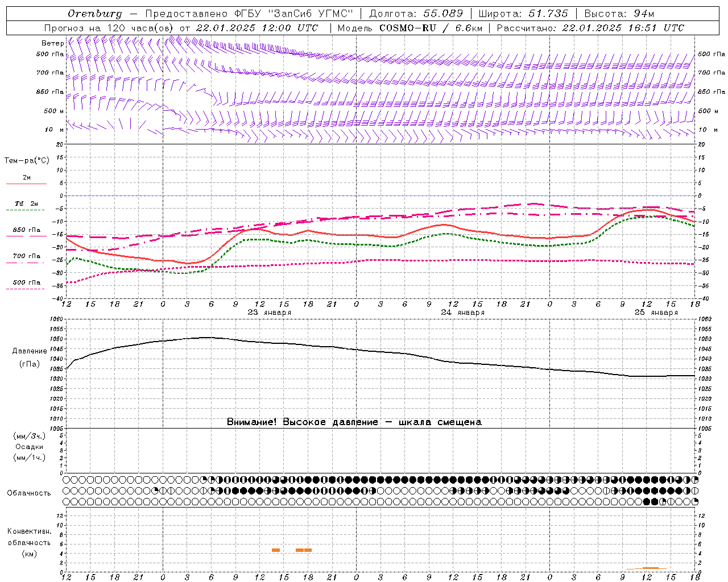Click the 'Ветер' wind panel label

pos(52,43)
